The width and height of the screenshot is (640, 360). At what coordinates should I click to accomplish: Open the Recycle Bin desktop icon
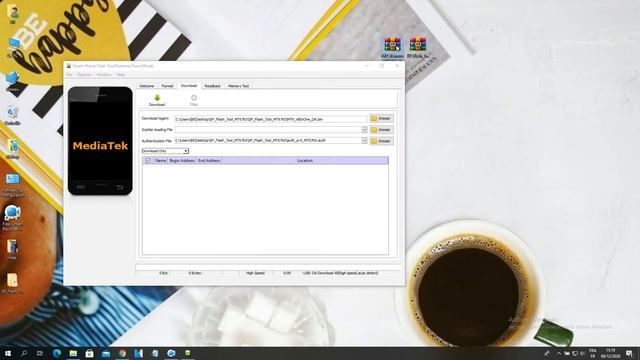(x=13, y=115)
